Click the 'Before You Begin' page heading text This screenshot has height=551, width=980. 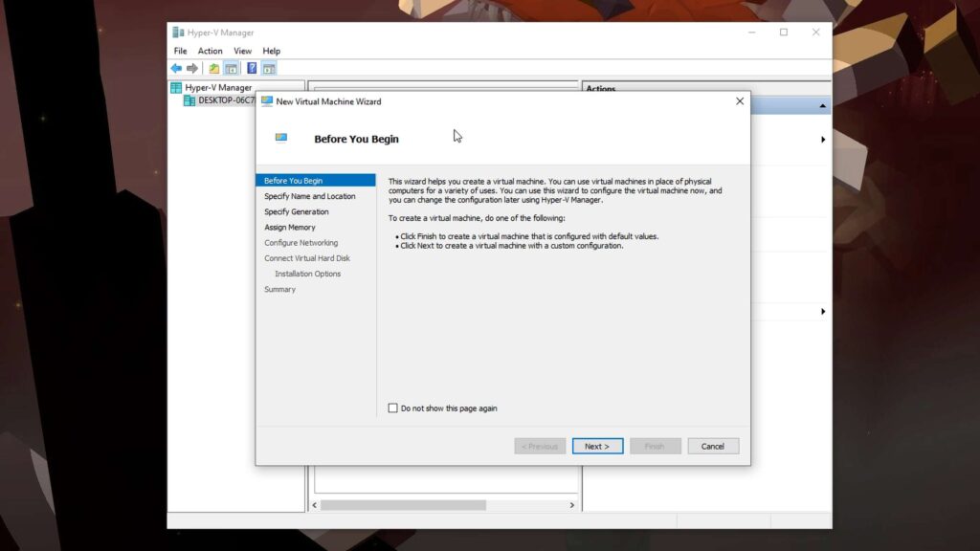[x=356, y=139]
